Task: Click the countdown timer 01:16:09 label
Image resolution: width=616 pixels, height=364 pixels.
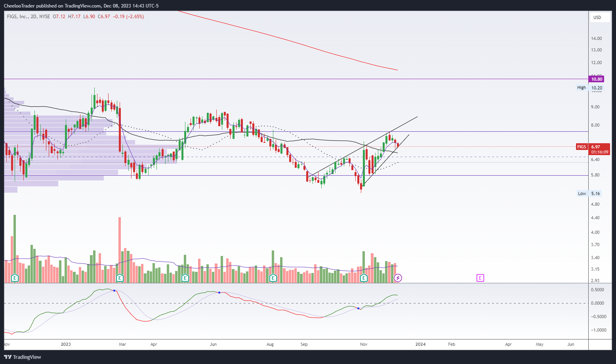Action: click(x=599, y=152)
